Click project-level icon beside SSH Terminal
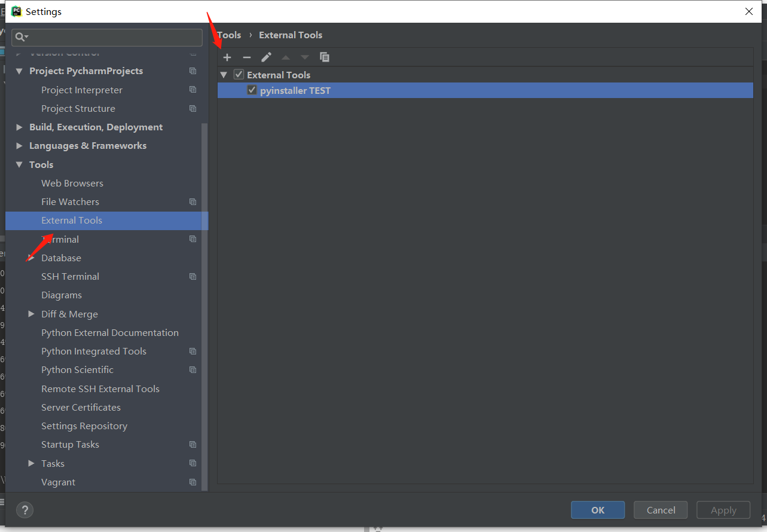The height and width of the screenshot is (532, 767). pyautogui.click(x=192, y=276)
